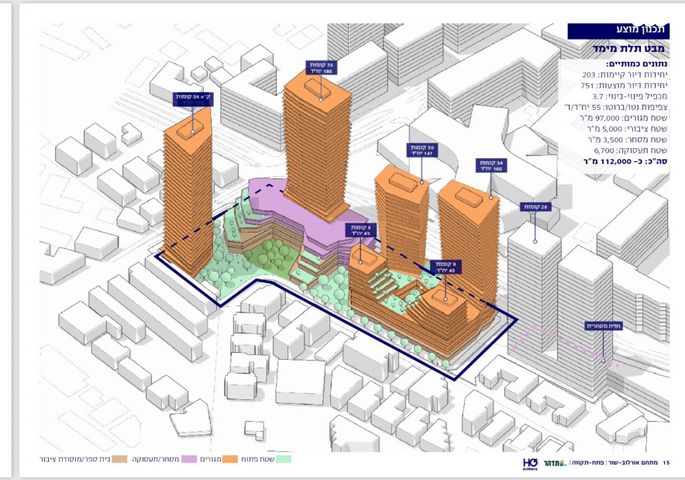Select line 'שטח מגורים: 97,000 מ"ר'
The width and height of the screenshot is (685, 480).
pos(625,118)
